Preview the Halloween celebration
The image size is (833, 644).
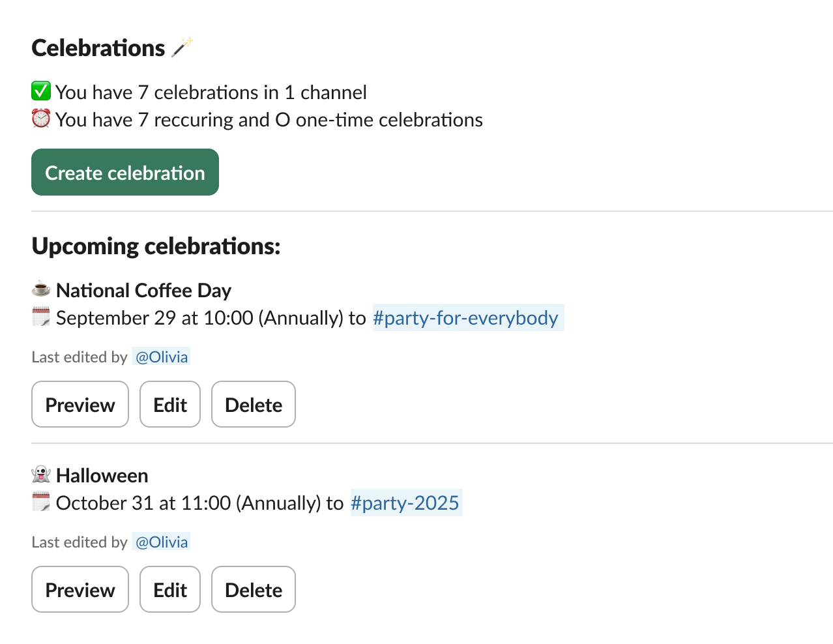80,589
